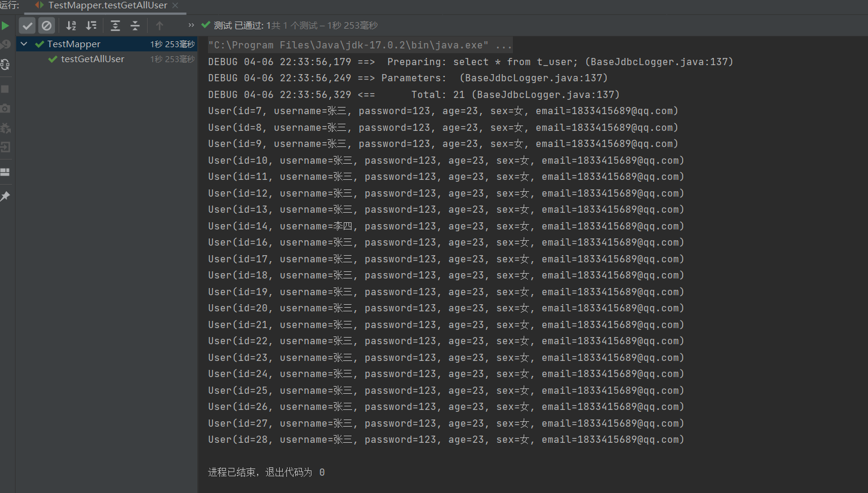
Task: Click the User(id=9 output line
Action: pyautogui.click(x=444, y=144)
